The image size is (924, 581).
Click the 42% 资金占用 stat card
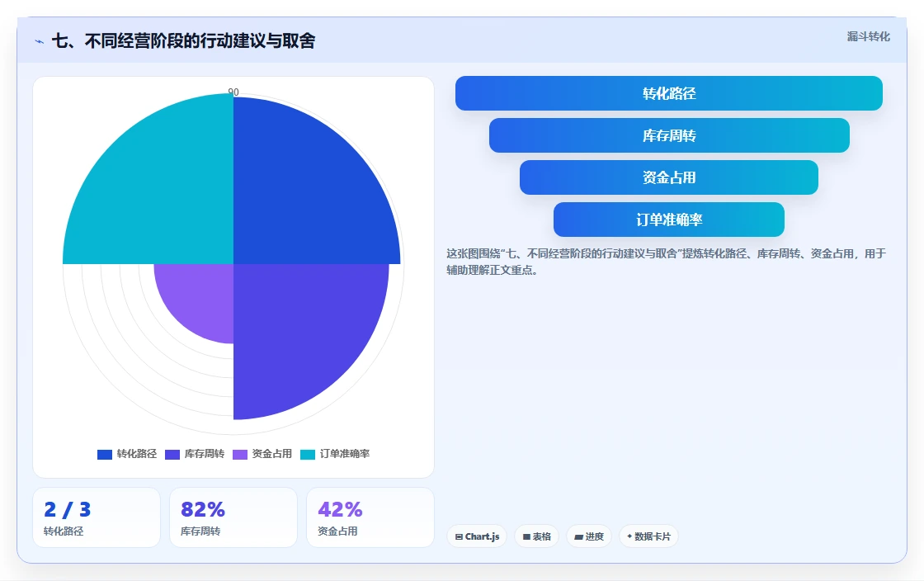click(x=370, y=517)
